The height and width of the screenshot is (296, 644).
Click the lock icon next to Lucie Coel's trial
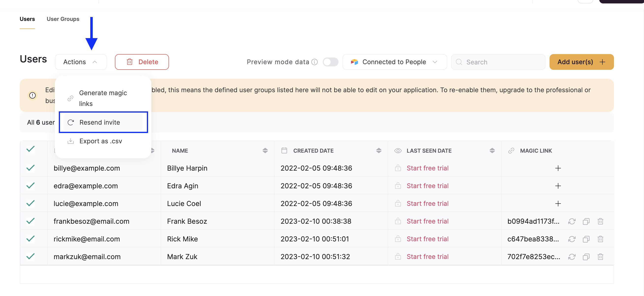click(x=398, y=203)
